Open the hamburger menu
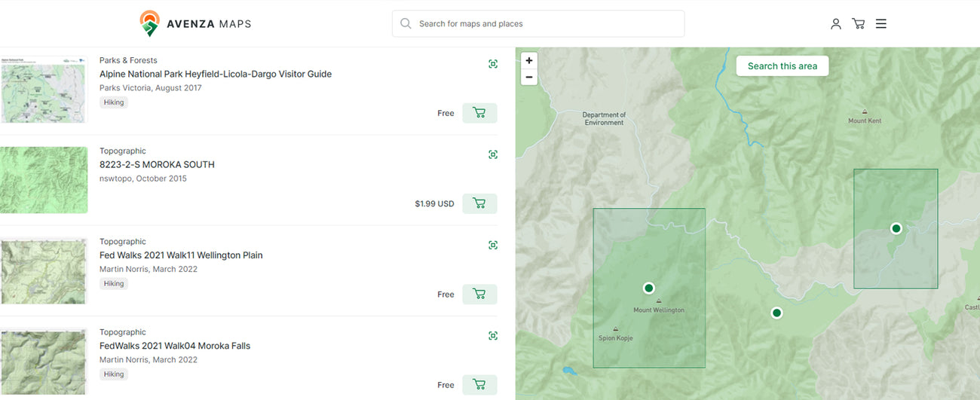 (880, 24)
